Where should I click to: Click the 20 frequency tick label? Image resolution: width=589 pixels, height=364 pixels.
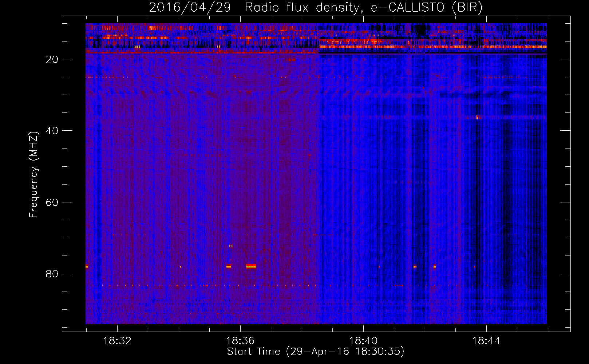point(52,59)
